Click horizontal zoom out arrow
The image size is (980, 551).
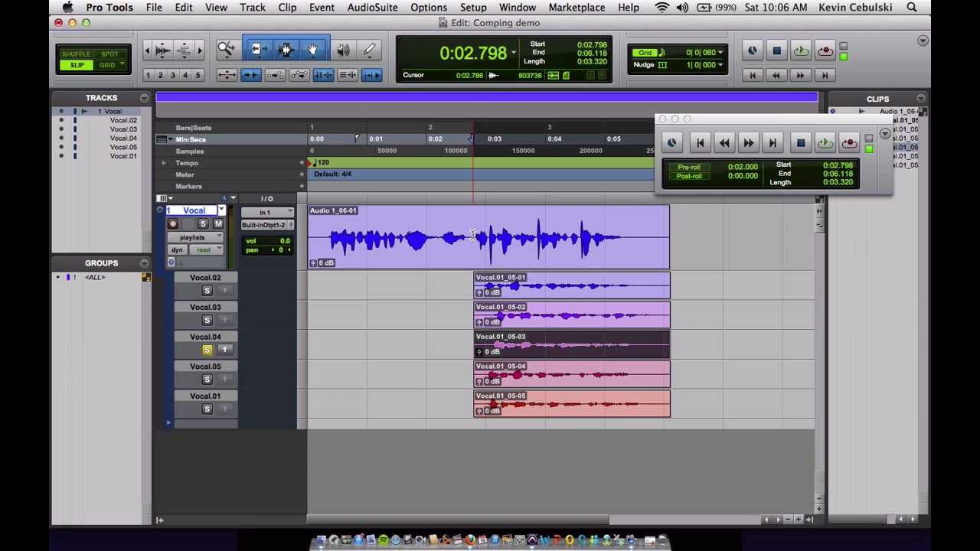148,51
